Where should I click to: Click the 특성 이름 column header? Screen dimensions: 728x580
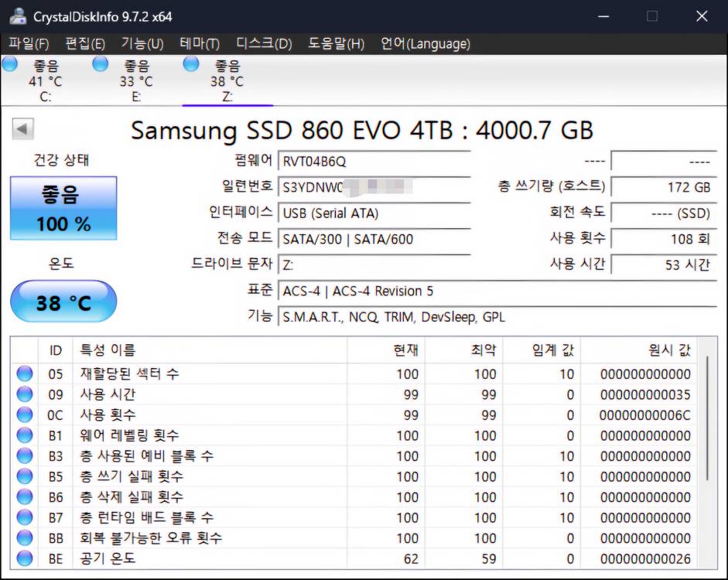pos(210,350)
